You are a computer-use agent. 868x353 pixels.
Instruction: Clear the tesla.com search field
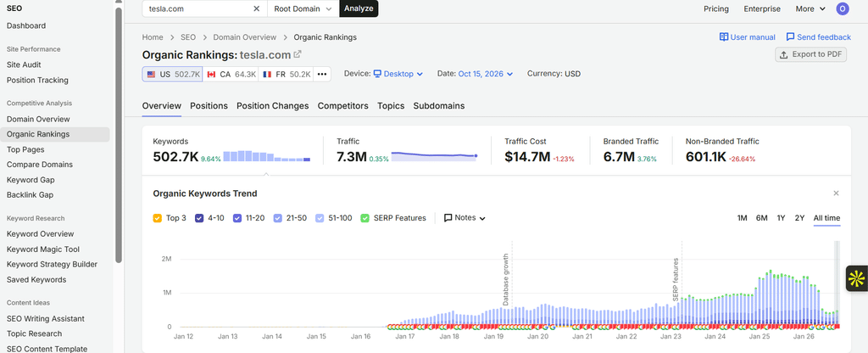tap(256, 8)
